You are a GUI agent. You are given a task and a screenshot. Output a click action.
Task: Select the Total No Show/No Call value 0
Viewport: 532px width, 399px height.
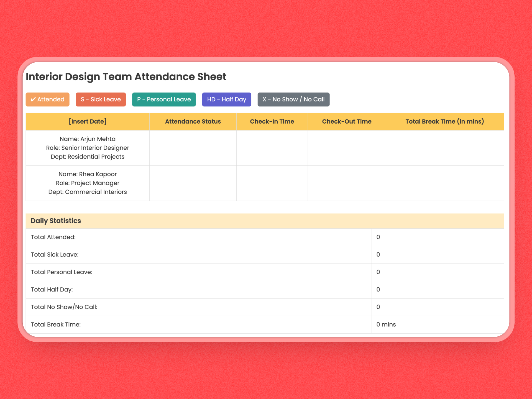378,307
